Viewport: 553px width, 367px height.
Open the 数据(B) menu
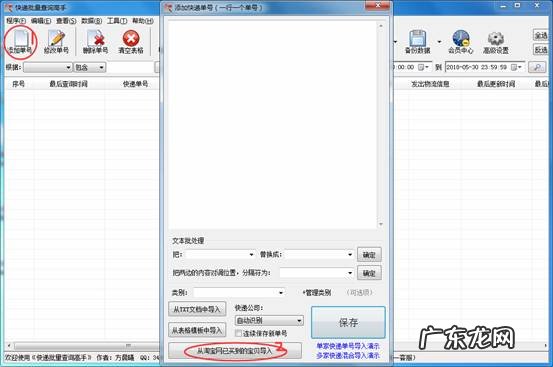pyautogui.click(x=92, y=21)
